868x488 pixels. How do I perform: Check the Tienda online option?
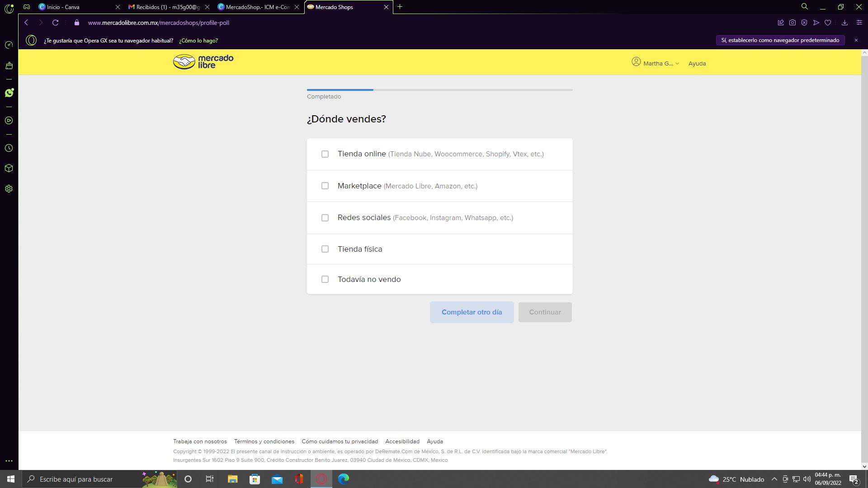pos(325,154)
